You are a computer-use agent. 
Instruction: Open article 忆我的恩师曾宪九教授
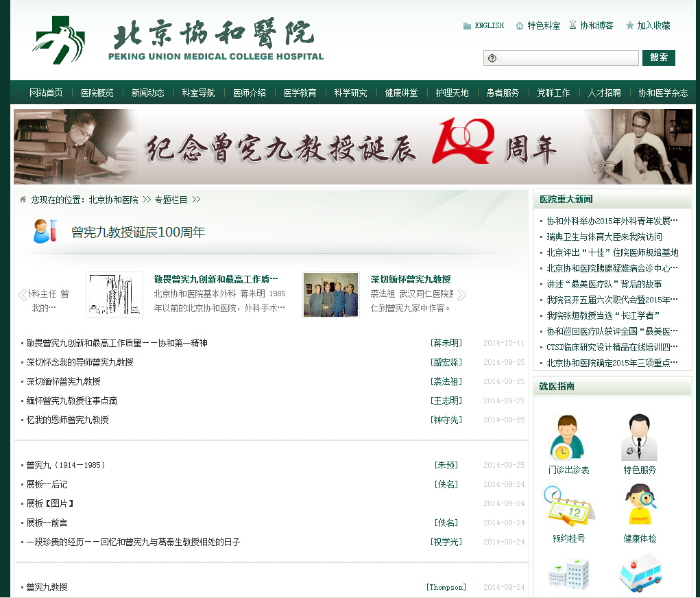67,420
